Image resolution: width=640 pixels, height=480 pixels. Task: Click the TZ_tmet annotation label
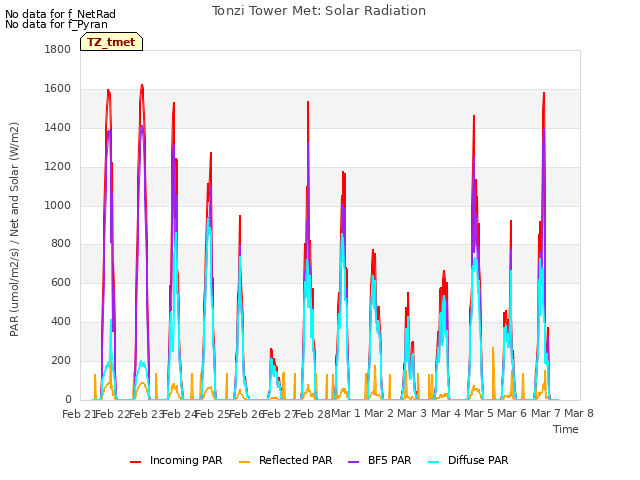pos(111,42)
